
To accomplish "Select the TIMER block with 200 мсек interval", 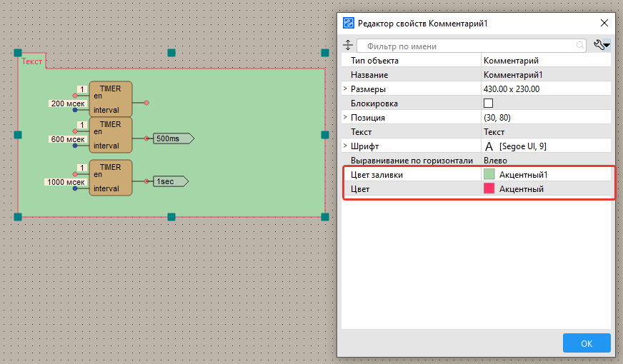I will coord(110,99).
